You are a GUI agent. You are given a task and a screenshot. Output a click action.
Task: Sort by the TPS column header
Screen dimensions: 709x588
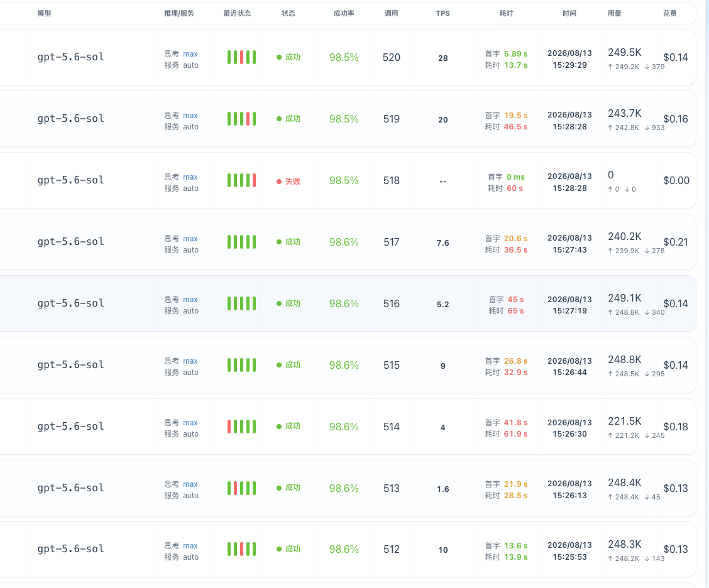point(442,14)
